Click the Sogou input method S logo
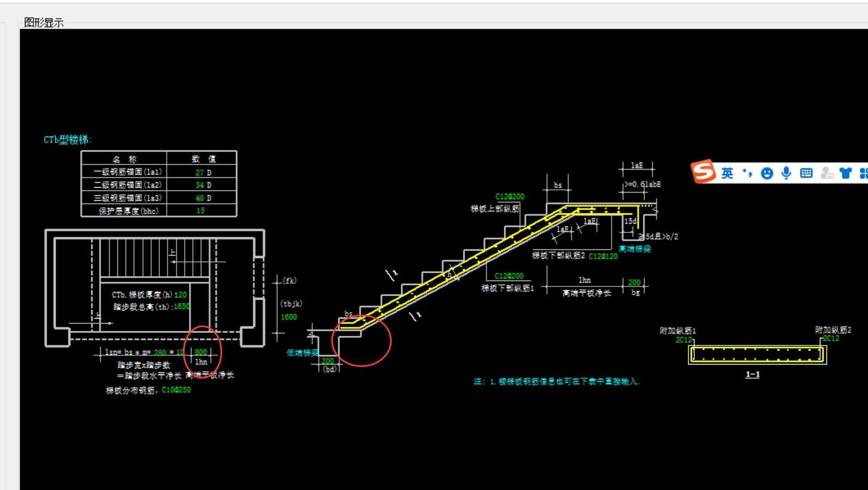 pos(703,171)
